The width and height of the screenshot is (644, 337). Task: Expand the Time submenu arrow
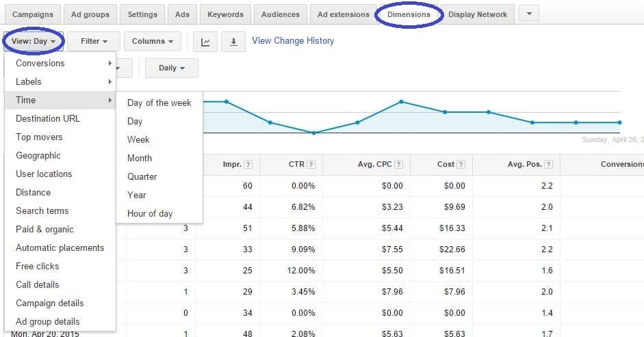click(110, 100)
